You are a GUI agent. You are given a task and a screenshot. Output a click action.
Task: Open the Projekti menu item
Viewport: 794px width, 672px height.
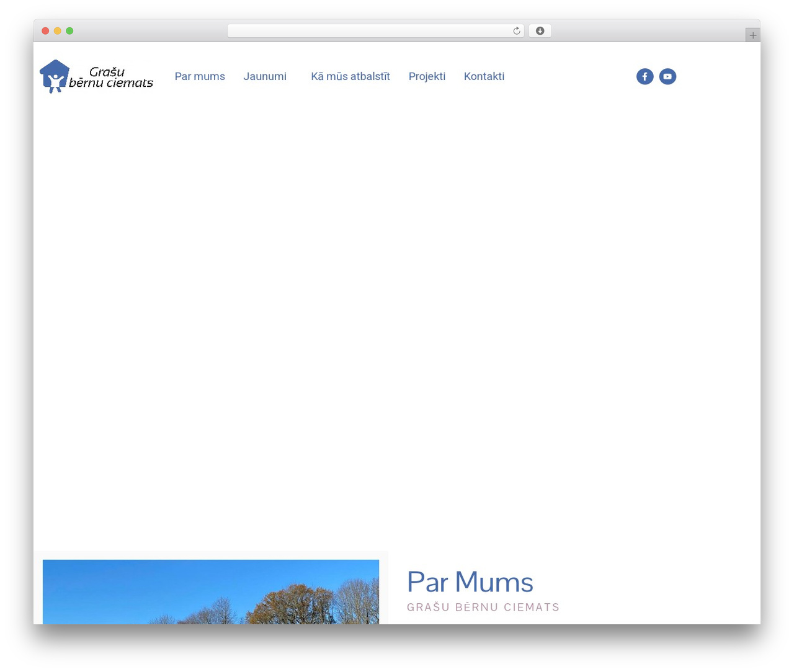click(x=427, y=76)
